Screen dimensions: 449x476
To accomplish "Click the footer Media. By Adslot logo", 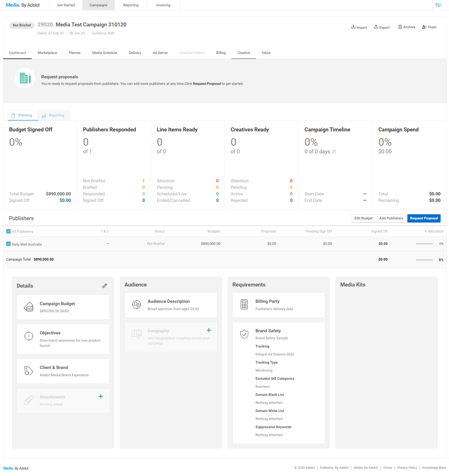I will point(16,468).
